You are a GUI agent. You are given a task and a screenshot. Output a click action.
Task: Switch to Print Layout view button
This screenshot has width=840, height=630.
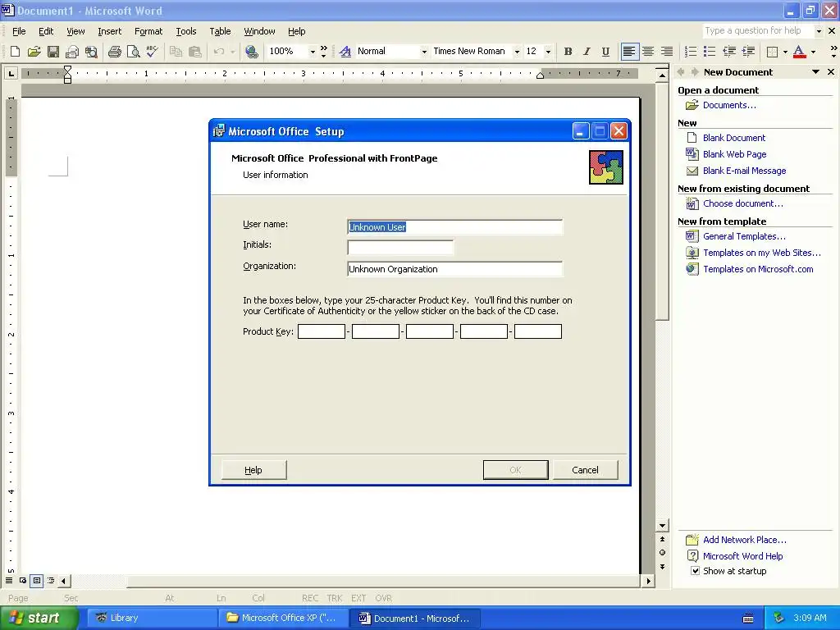click(x=36, y=580)
